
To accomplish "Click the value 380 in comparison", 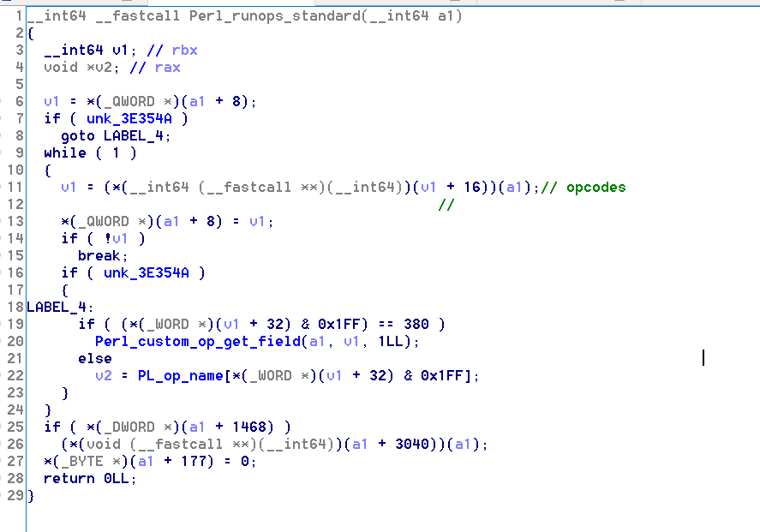I will 416,324.
